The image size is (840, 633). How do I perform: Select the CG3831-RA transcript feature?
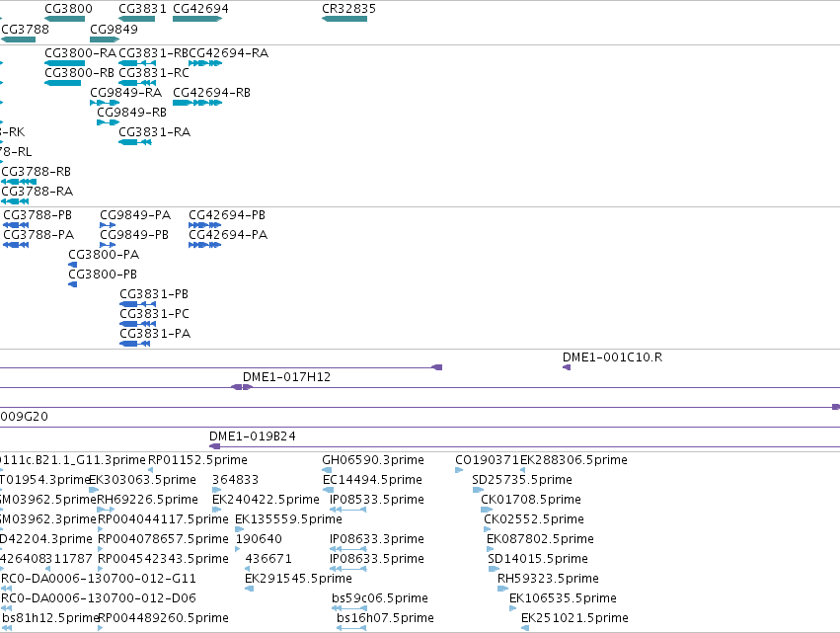tap(135, 142)
